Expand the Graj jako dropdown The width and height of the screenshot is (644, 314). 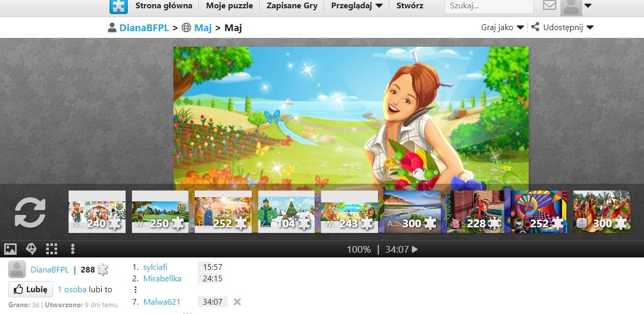point(502,28)
